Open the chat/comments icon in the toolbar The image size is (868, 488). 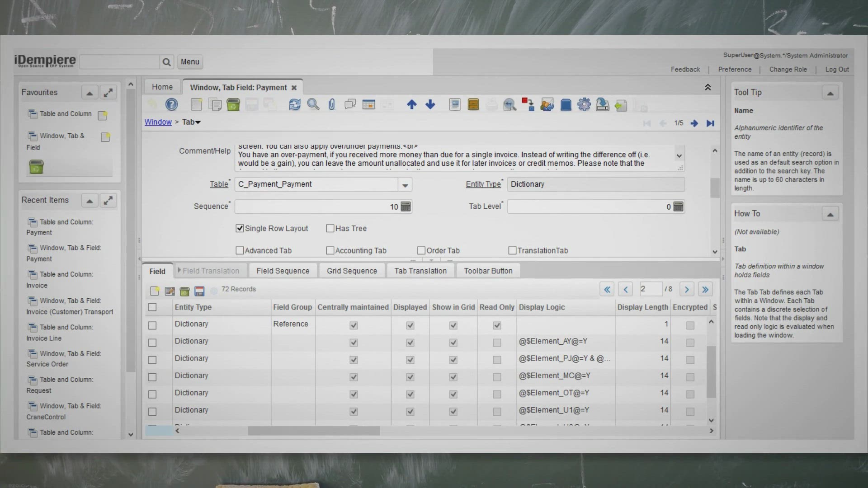pyautogui.click(x=350, y=104)
